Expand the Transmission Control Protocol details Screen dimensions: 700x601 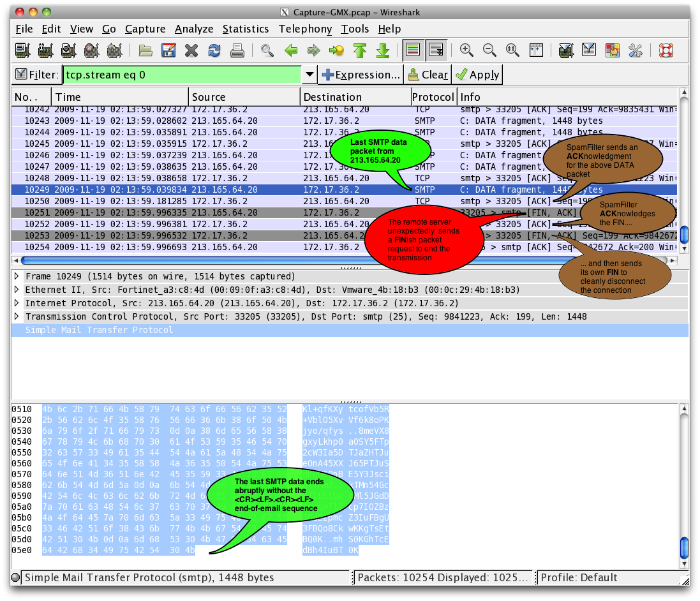point(17,317)
